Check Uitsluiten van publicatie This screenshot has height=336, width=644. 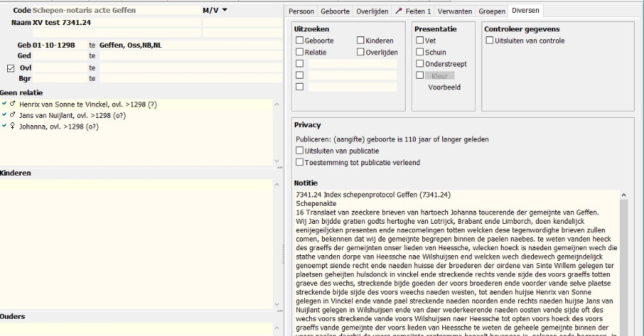[300, 151]
